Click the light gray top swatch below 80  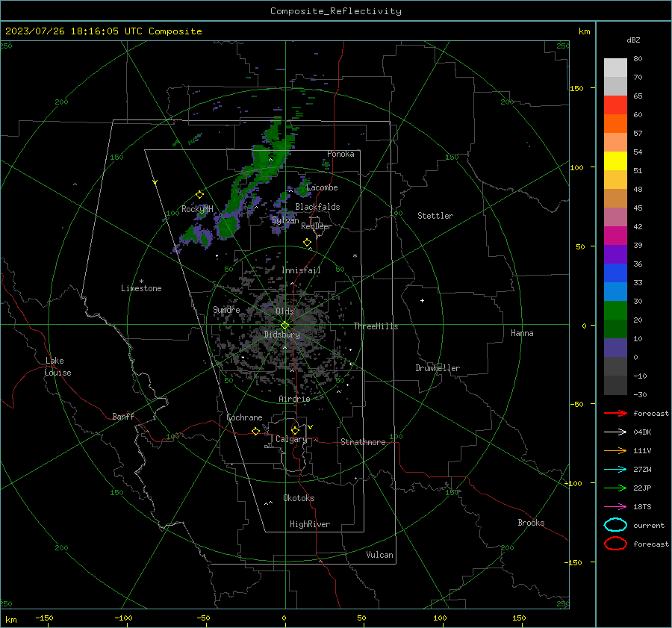(615, 68)
